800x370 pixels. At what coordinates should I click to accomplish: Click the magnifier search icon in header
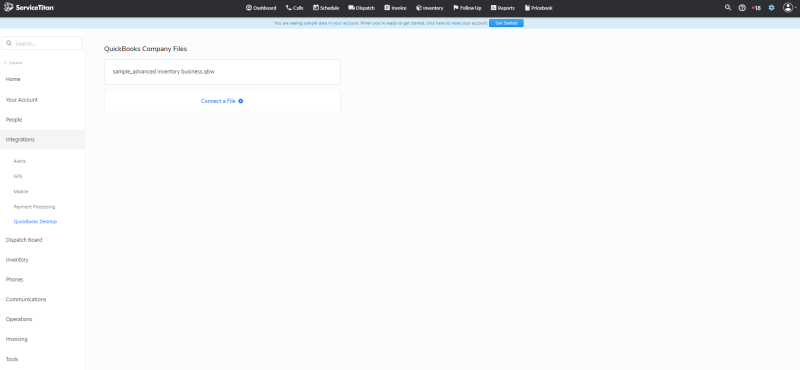point(728,8)
